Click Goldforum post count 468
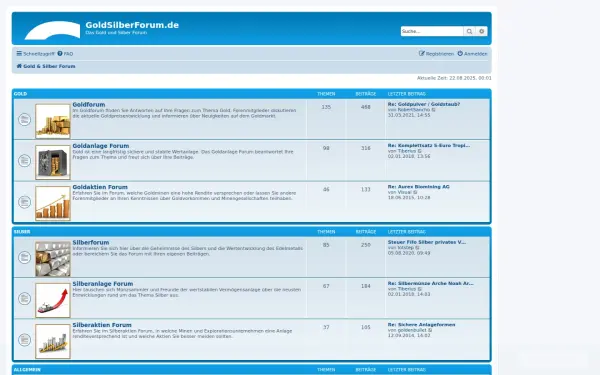600x375 pixels. coord(365,107)
